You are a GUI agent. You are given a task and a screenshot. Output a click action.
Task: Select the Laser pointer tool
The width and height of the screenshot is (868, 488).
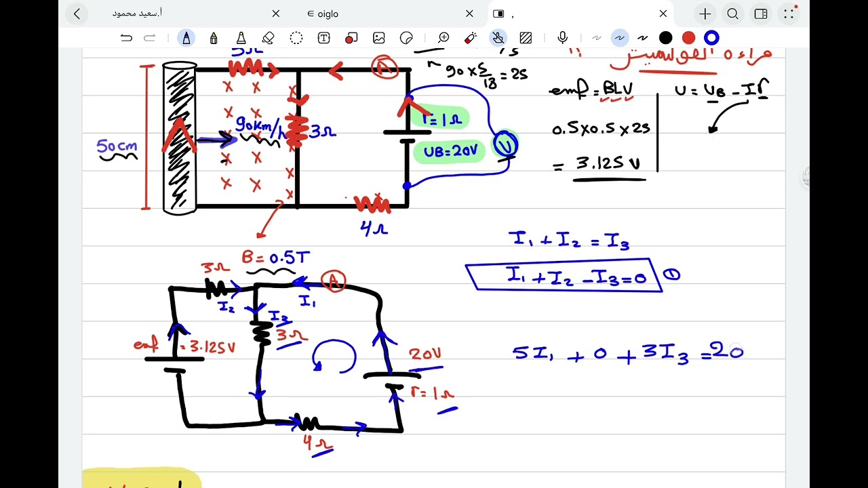point(471,38)
